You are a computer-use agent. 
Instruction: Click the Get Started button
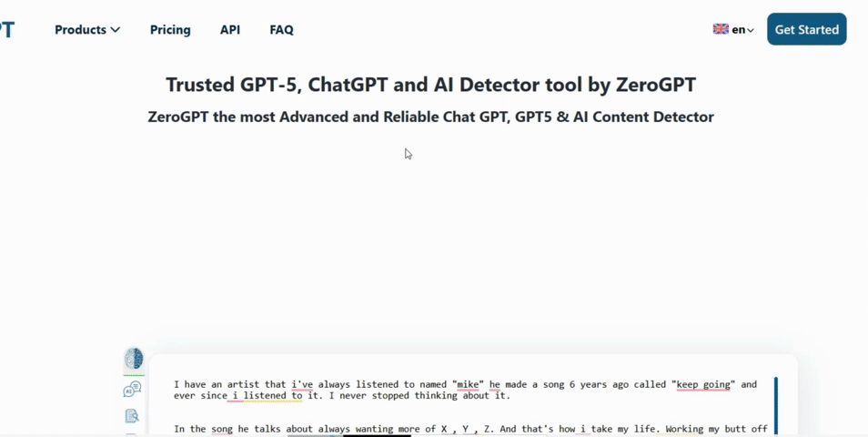coord(806,29)
